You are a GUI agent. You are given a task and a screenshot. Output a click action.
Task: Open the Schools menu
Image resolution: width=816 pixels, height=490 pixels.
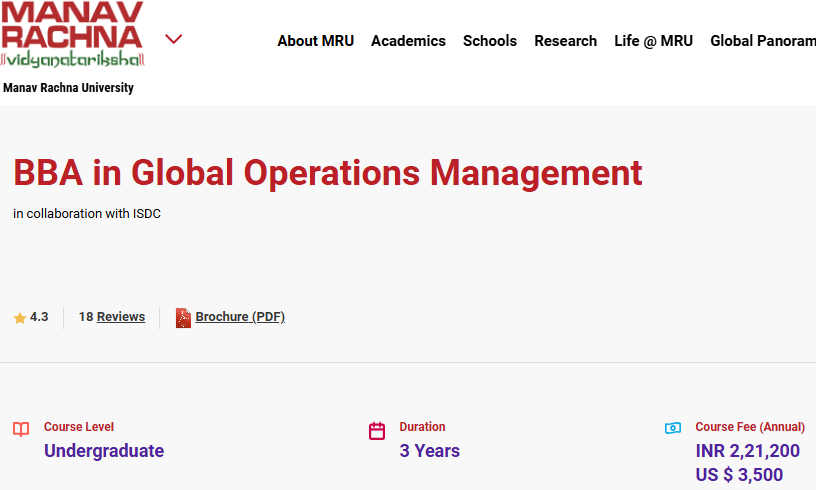pyautogui.click(x=490, y=41)
